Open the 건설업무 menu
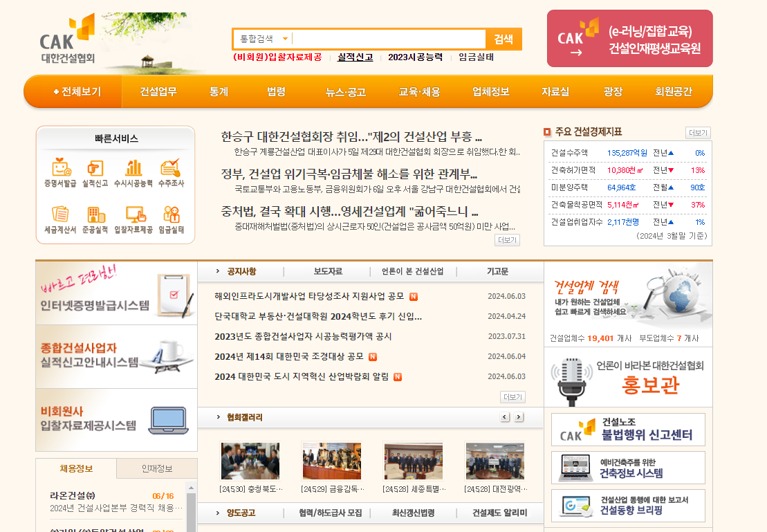 (x=158, y=91)
